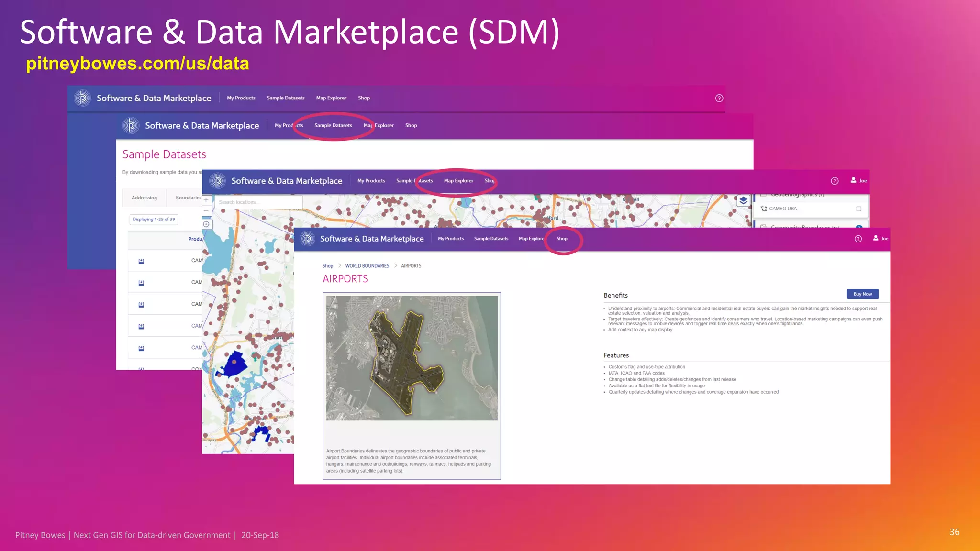Select the circled Sample Datasets menu item
The width and height of the screenshot is (980, 551).
tap(333, 125)
